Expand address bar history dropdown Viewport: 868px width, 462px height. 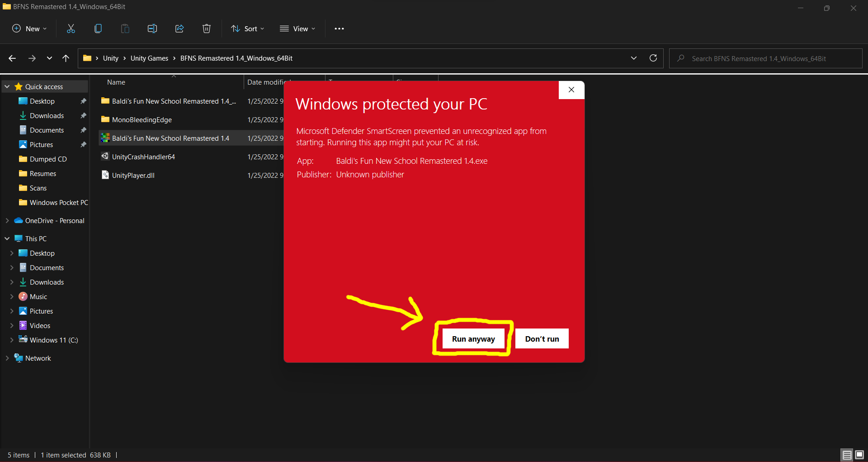tap(634, 58)
